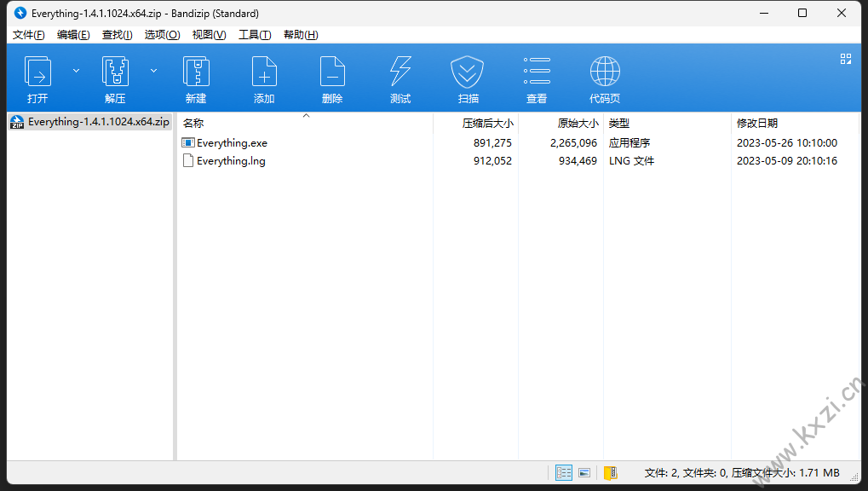Switch to image preview view in status bar
The height and width of the screenshot is (491, 868).
[584, 473]
